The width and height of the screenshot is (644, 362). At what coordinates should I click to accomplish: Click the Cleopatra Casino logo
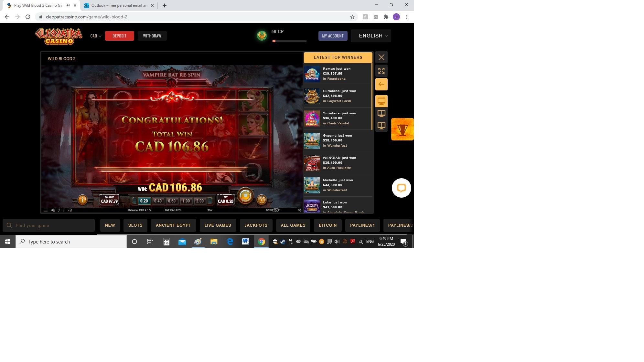(x=59, y=36)
